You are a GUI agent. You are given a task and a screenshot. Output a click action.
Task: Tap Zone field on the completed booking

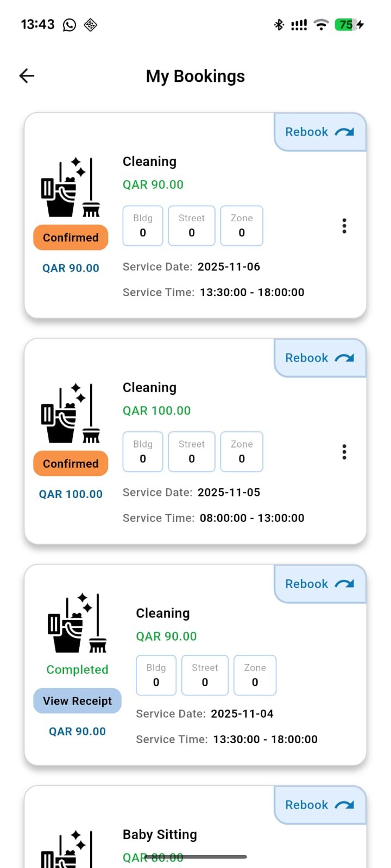(x=255, y=675)
